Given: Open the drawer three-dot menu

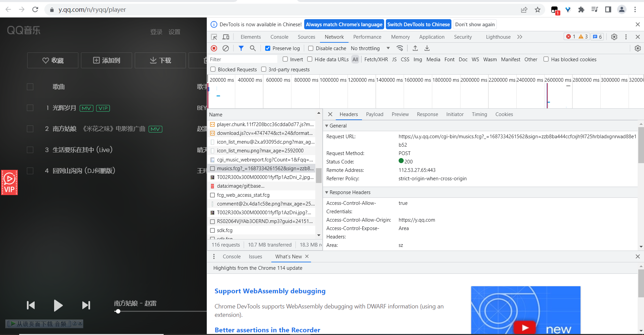Looking at the screenshot, I should [x=214, y=257].
